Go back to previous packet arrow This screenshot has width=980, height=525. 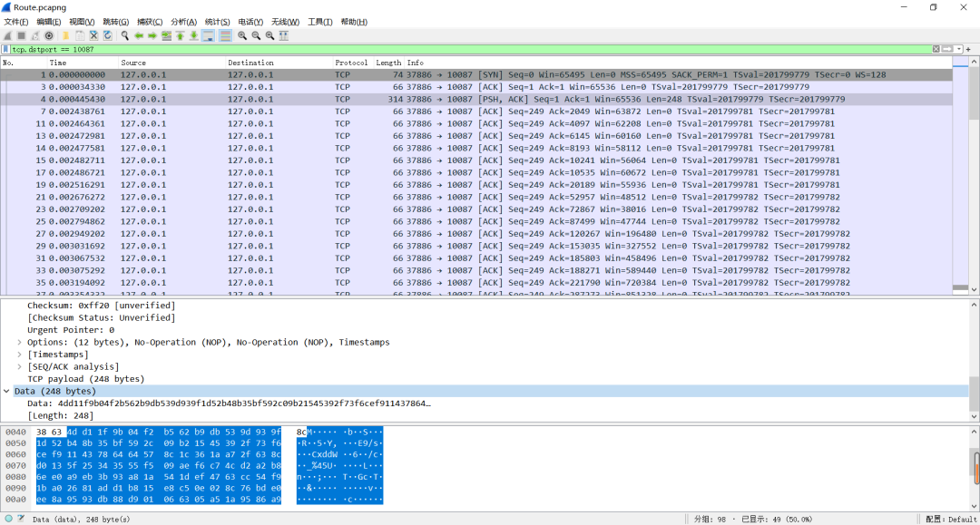click(139, 35)
